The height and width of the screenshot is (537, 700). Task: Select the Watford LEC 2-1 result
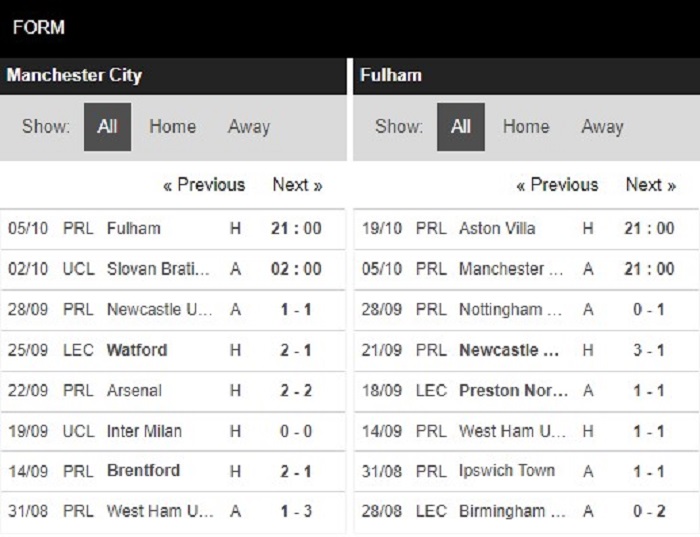(172, 350)
